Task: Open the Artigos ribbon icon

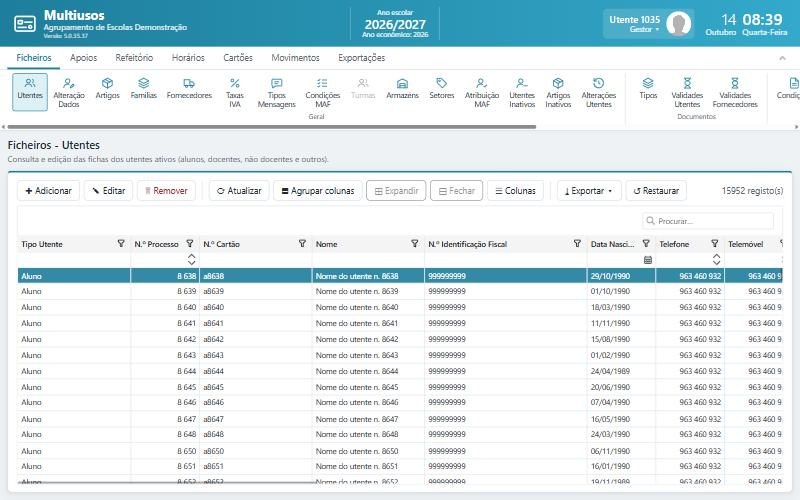Action: pyautogui.click(x=107, y=88)
